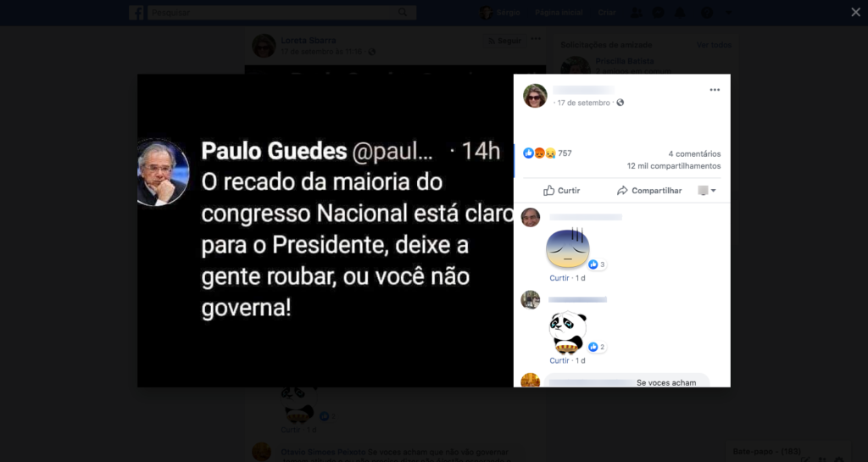The width and height of the screenshot is (868, 462).
Task: Click the Paulo Guedes tweet image
Action: click(x=325, y=231)
